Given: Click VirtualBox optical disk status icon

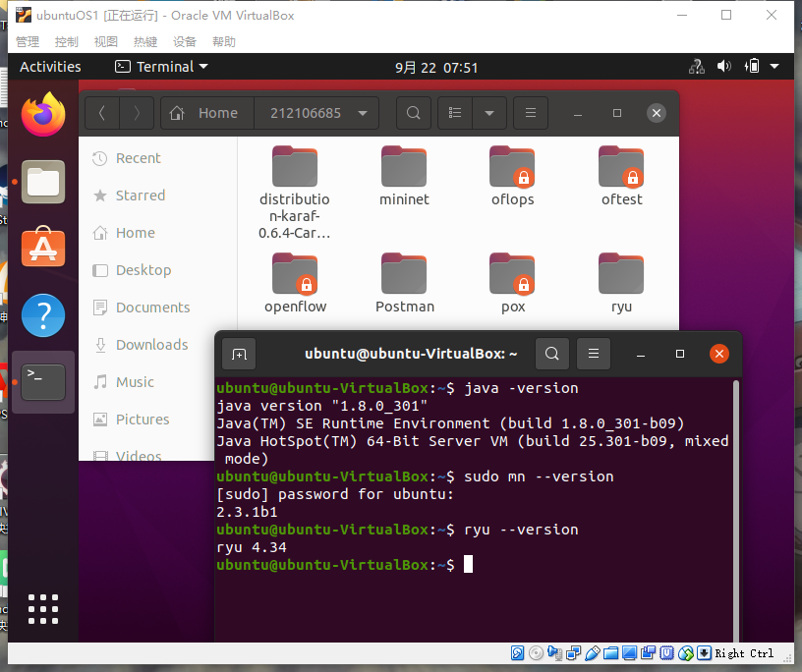Looking at the screenshot, I should point(536,653).
